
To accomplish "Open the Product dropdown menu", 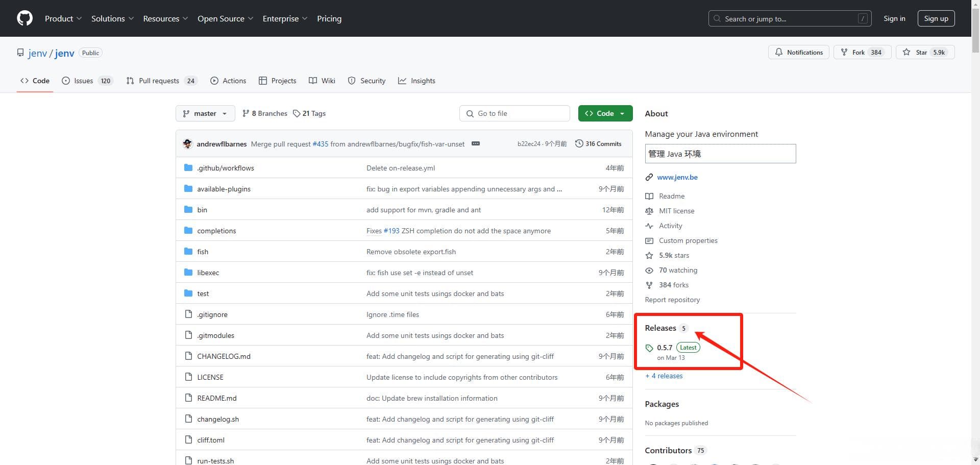I will tap(63, 18).
